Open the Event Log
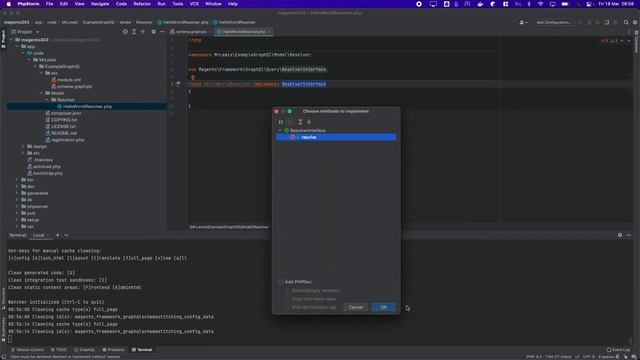The height and width of the screenshot is (360, 640). click(x=618, y=350)
